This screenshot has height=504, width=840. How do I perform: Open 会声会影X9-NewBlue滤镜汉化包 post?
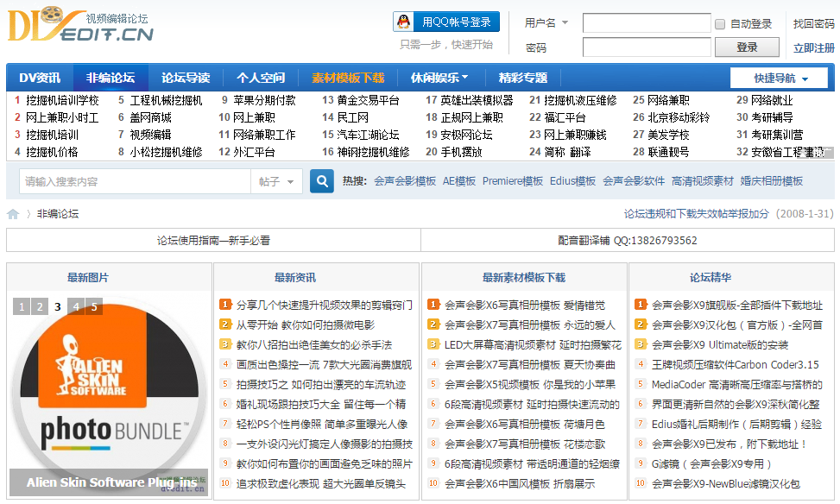[725, 483]
